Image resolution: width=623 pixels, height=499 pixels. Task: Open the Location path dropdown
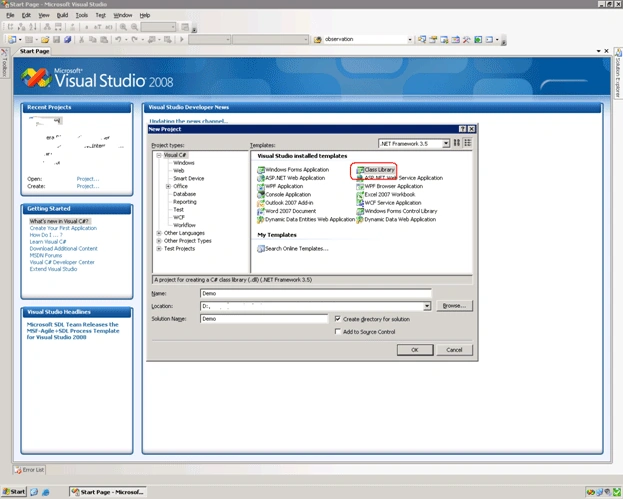pyautogui.click(x=427, y=306)
